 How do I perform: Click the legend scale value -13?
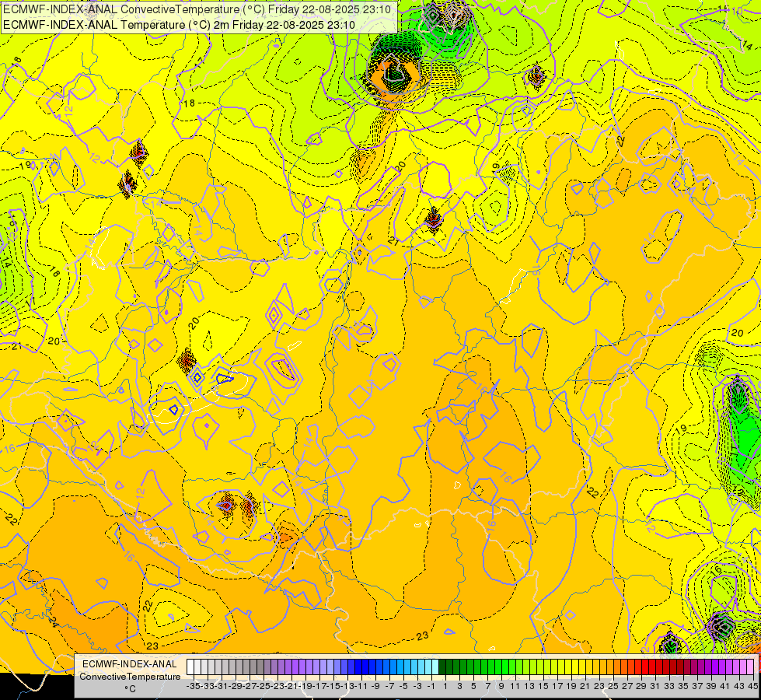coord(348,687)
